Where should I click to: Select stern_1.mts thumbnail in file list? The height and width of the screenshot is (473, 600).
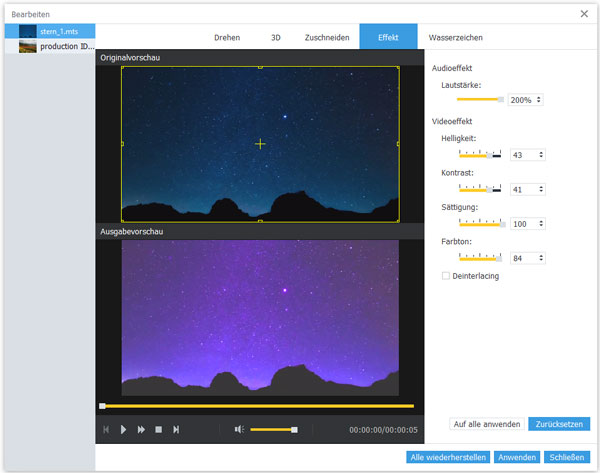coord(28,31)
